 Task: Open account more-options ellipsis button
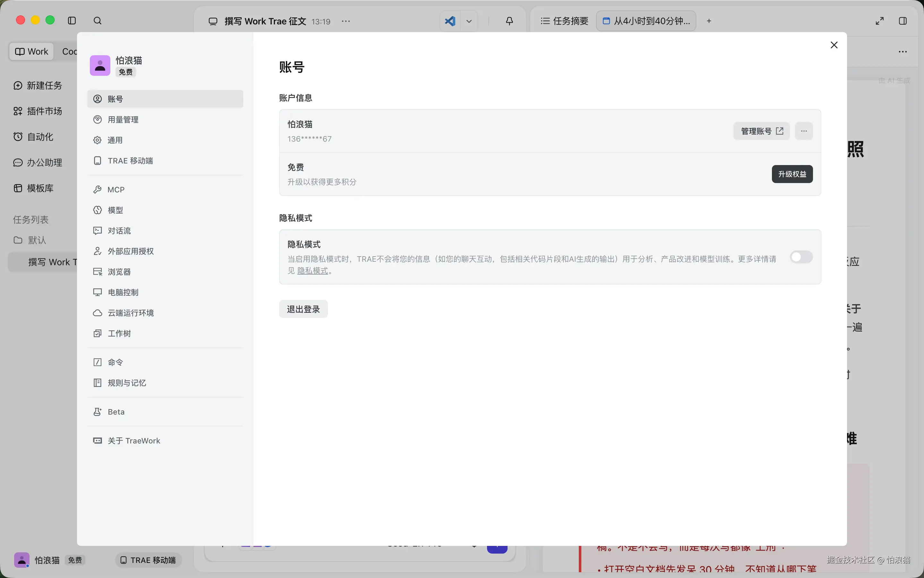804,131
